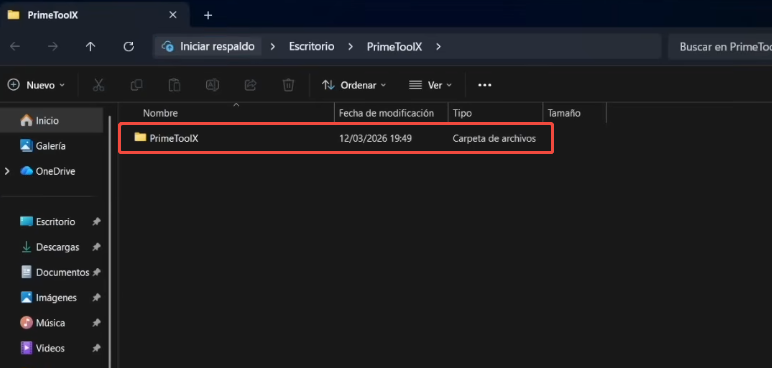Unpin Imágenes from quick access
This screenshot has width=772, height=368.
[96, 298]
